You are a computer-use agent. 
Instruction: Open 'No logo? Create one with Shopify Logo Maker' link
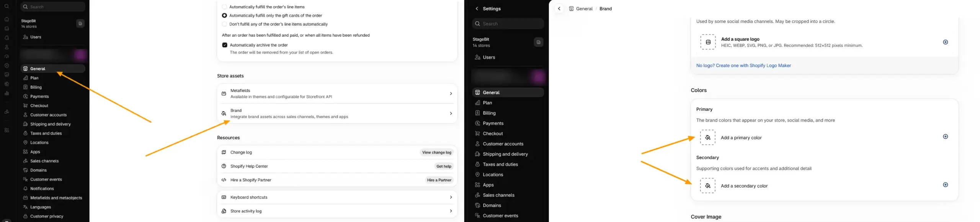(x=743, y=66)
